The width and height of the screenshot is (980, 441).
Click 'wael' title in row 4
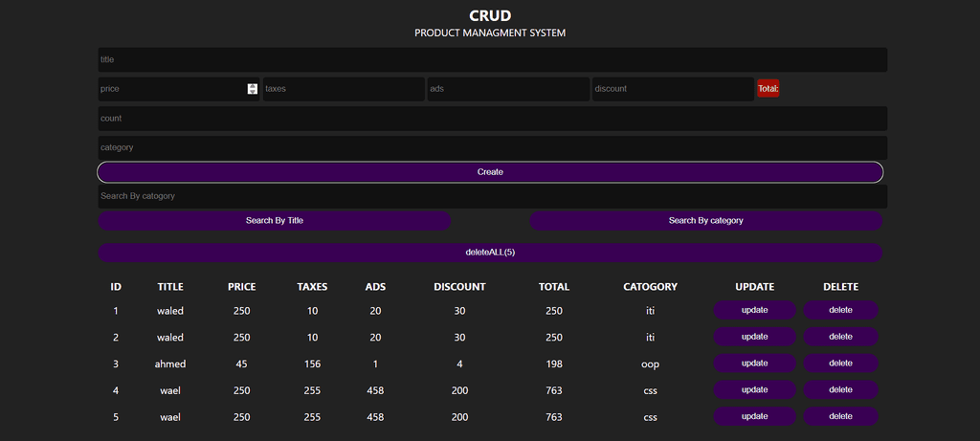[170, 390]
